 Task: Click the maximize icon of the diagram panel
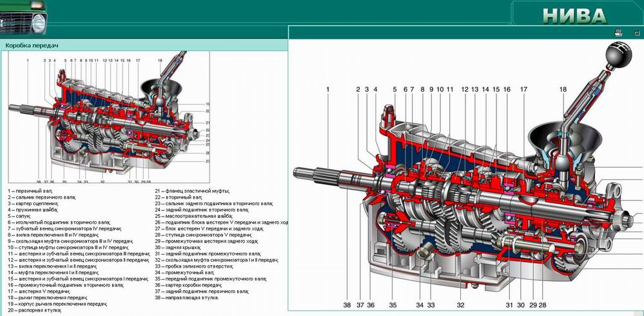coord(637,33)
